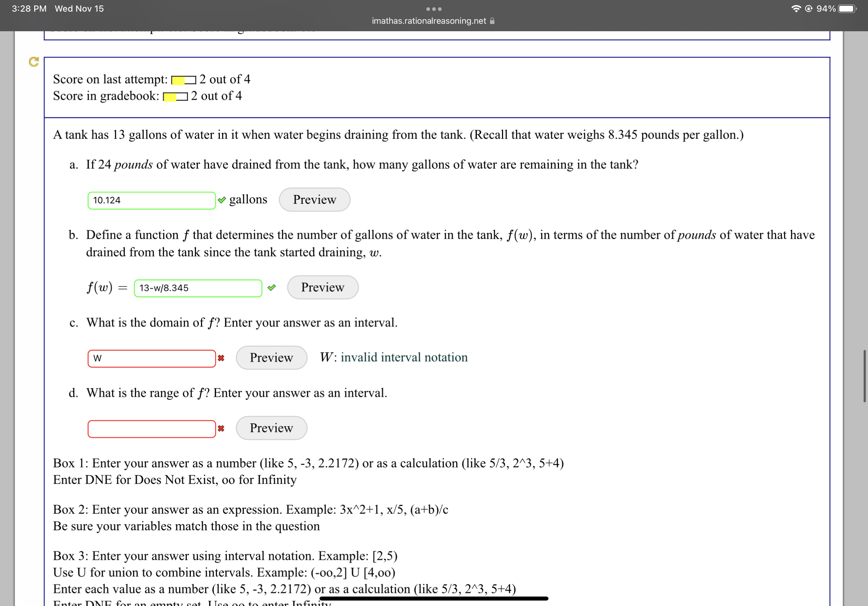
Task: Click the red X beside the domain answer
Action: coord(220,357)
